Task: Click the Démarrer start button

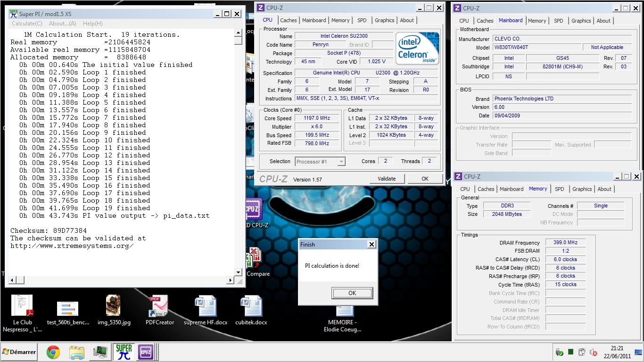Action: pos(19,352)
